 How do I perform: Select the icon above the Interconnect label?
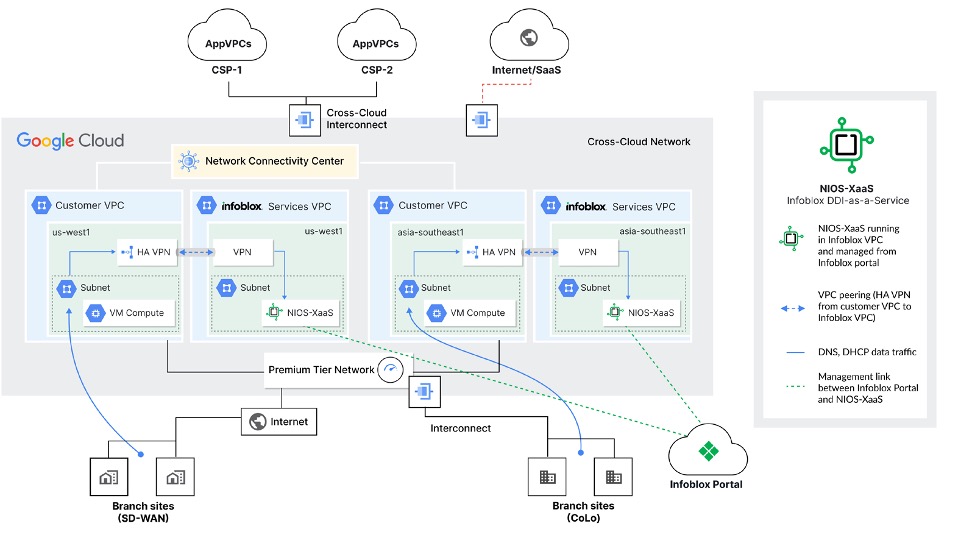tap(423, 392)
